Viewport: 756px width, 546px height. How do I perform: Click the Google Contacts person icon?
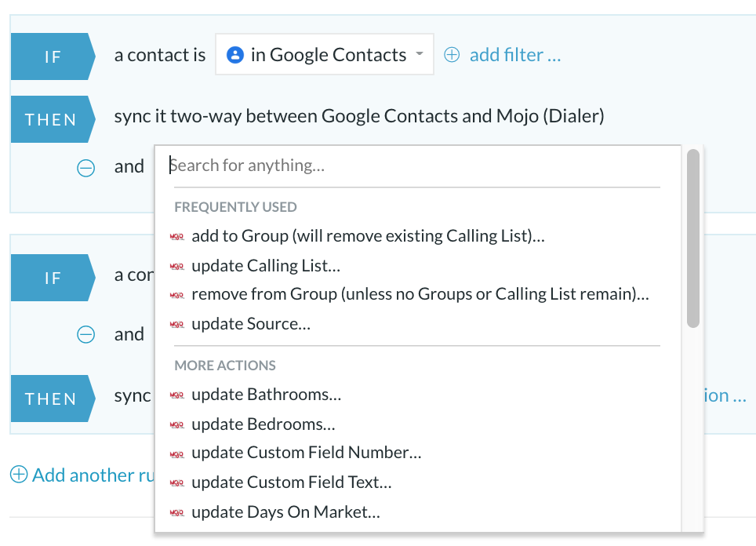point(234,54)
